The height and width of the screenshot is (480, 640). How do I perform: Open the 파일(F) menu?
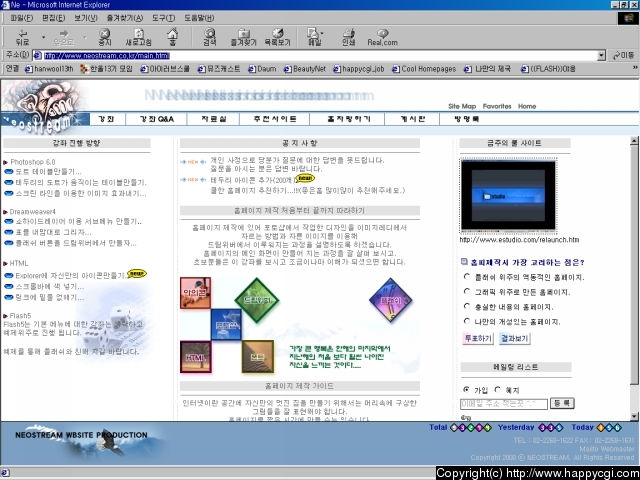(x=22, y=18)
